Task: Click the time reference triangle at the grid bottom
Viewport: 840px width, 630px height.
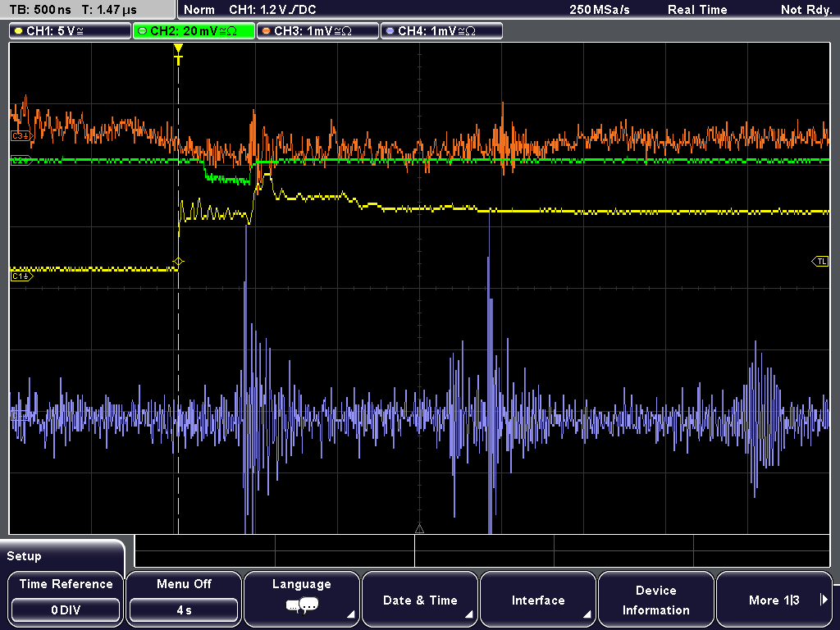Action: tap(419, 529)
